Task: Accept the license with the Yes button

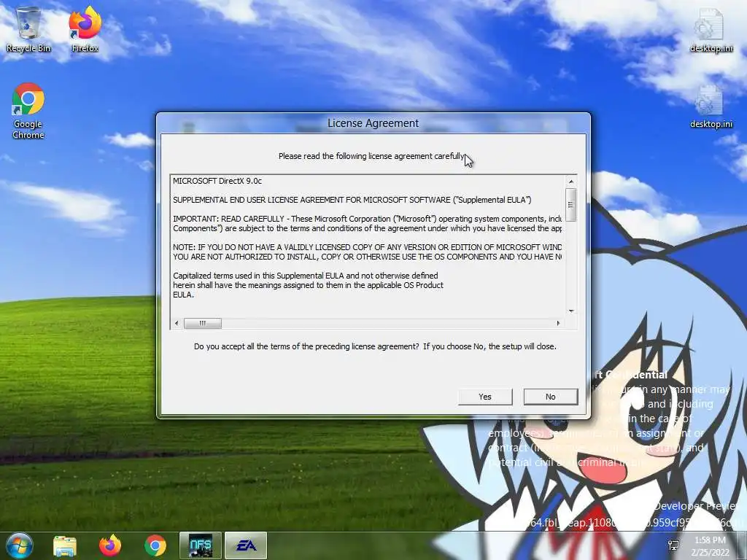Action: coord(485,397)
